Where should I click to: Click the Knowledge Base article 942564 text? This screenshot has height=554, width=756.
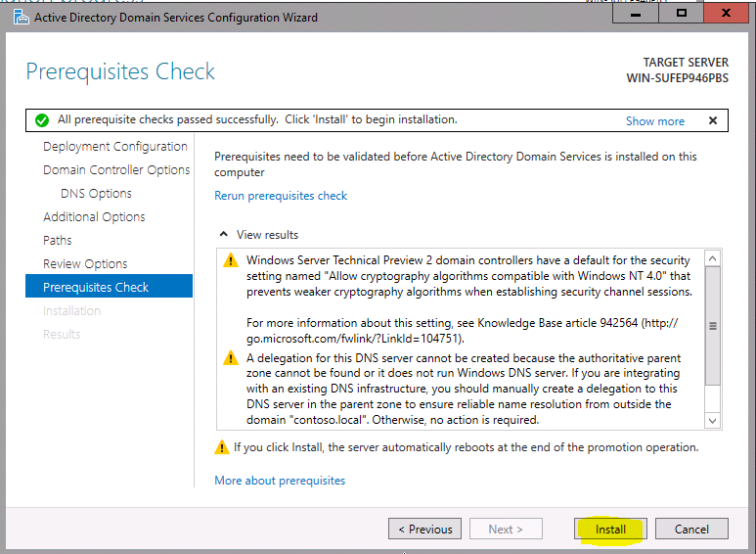(x=557, y=323)
